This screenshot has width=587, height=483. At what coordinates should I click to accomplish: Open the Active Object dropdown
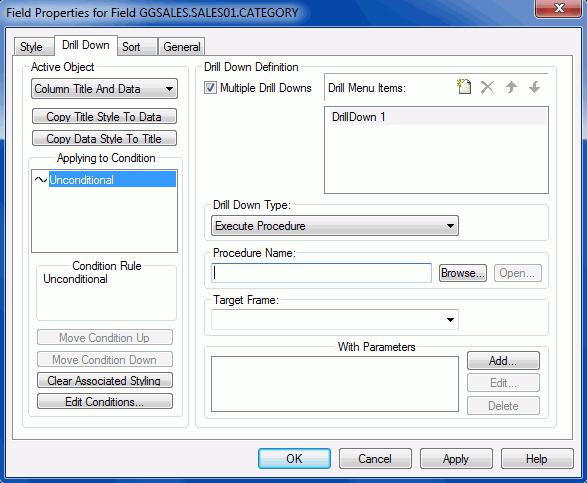pos(104,89)
